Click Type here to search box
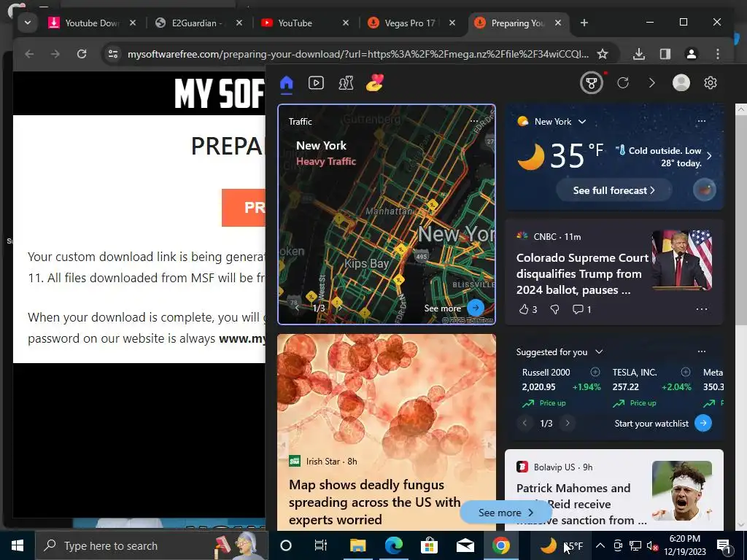Image resolution: width=747 pixels, height=560 pixels. (150, 545)
